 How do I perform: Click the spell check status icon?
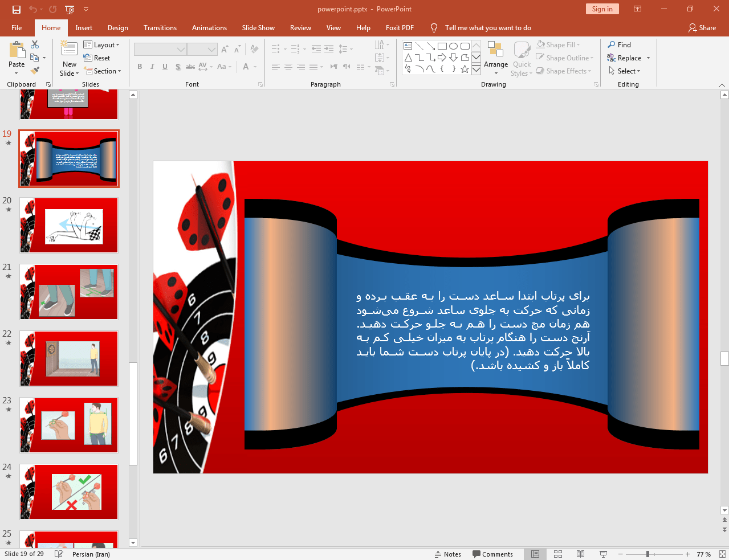click(x=59, y=554)
